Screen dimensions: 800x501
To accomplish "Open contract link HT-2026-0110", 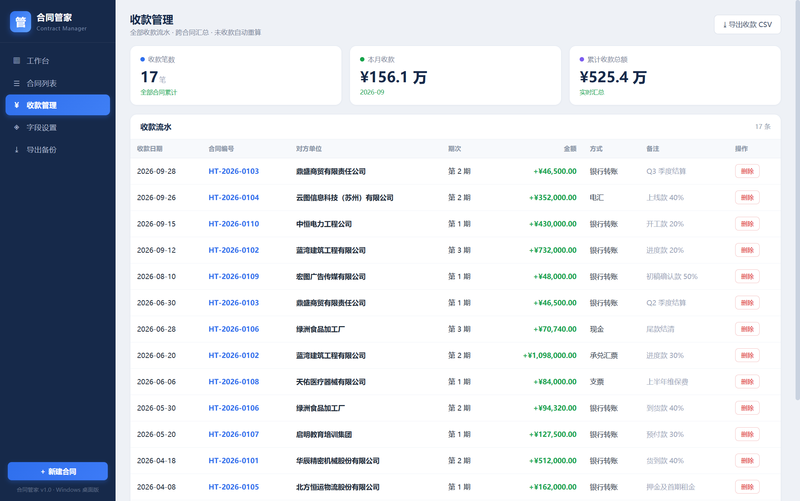I will (x=234, y=224).
